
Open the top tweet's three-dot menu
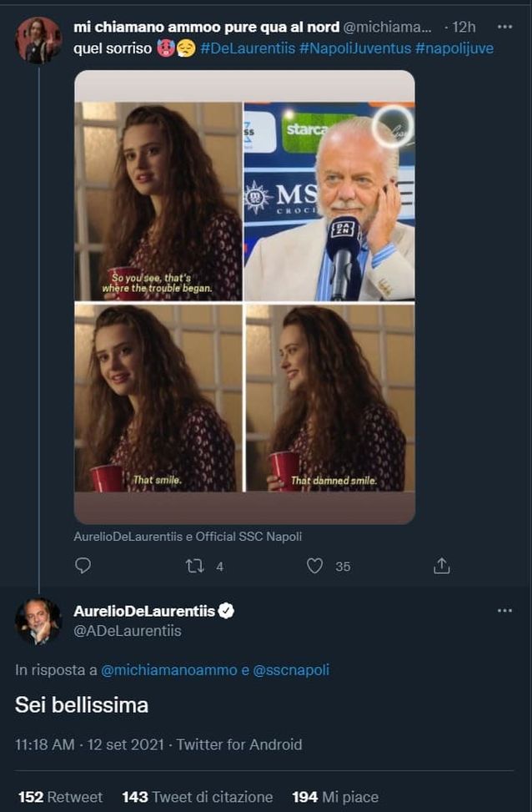504,27
